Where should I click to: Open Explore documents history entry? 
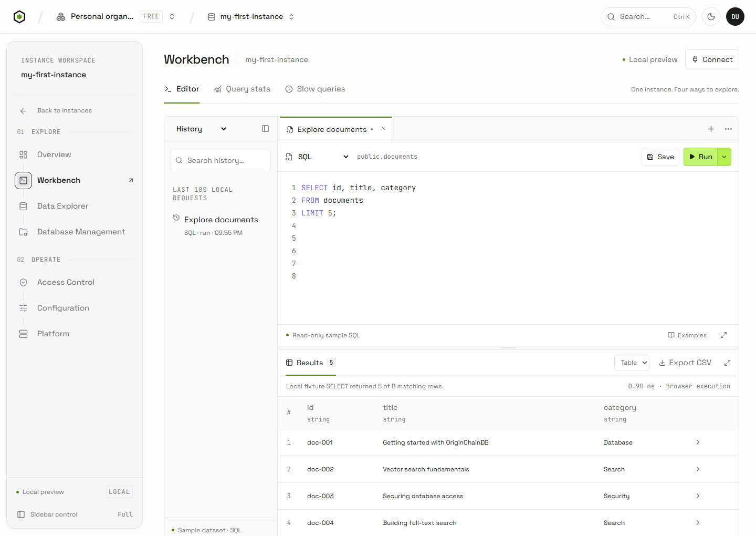pos(220,225)
